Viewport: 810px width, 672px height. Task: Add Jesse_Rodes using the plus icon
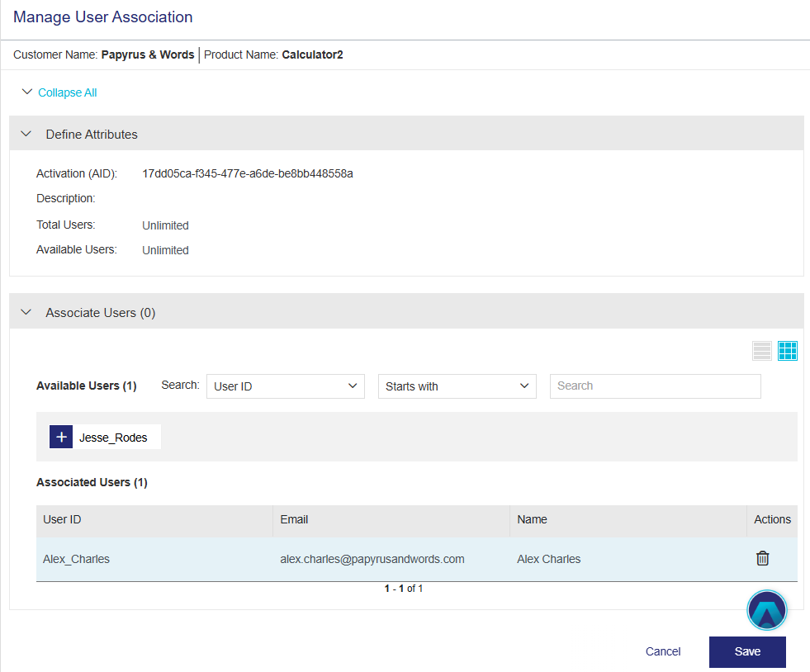point(61,438)
